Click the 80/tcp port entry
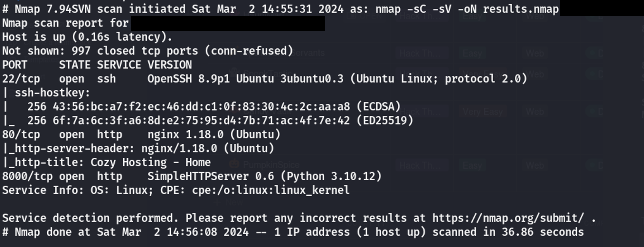This screenshot has height=247, width=644. point(21,134)
